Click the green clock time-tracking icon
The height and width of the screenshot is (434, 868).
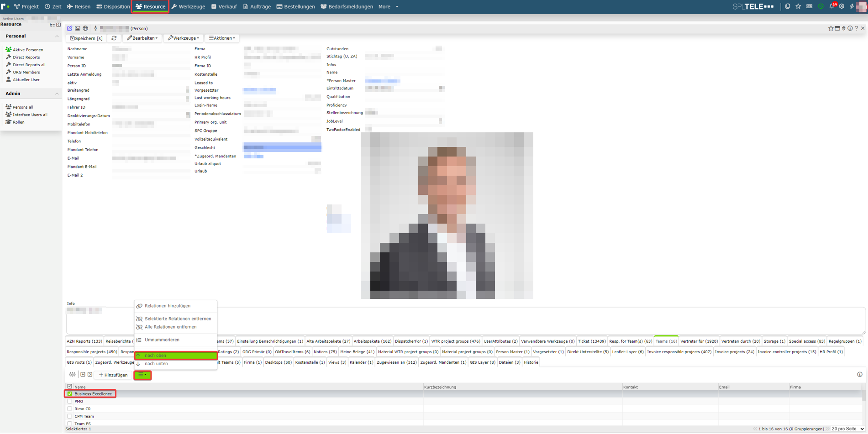point(821,6)
